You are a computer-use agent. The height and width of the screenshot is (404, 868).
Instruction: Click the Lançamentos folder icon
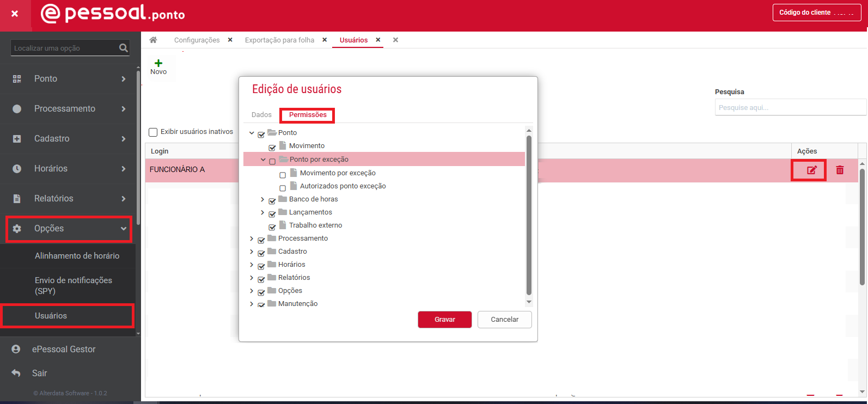pos(283,212)
